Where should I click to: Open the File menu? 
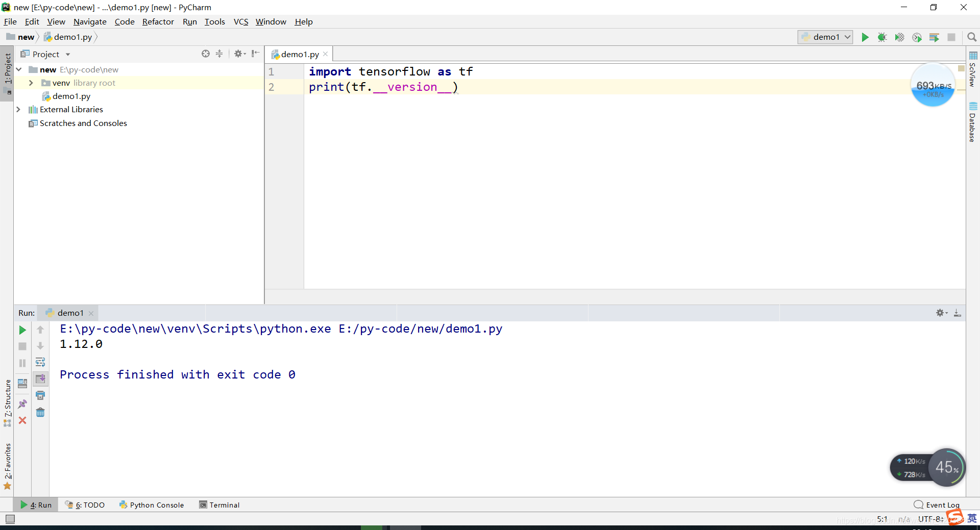[x=10, y=21]
